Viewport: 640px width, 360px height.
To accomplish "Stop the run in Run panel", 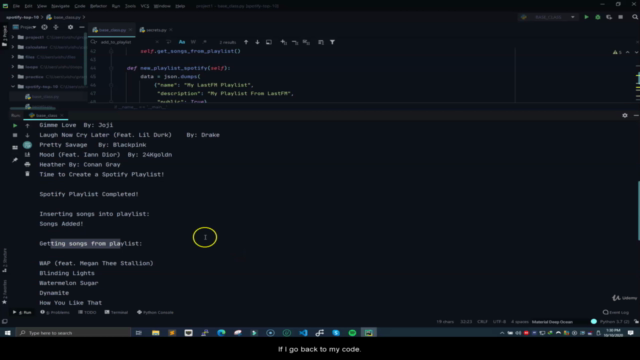I will click(x=15, y=135).
